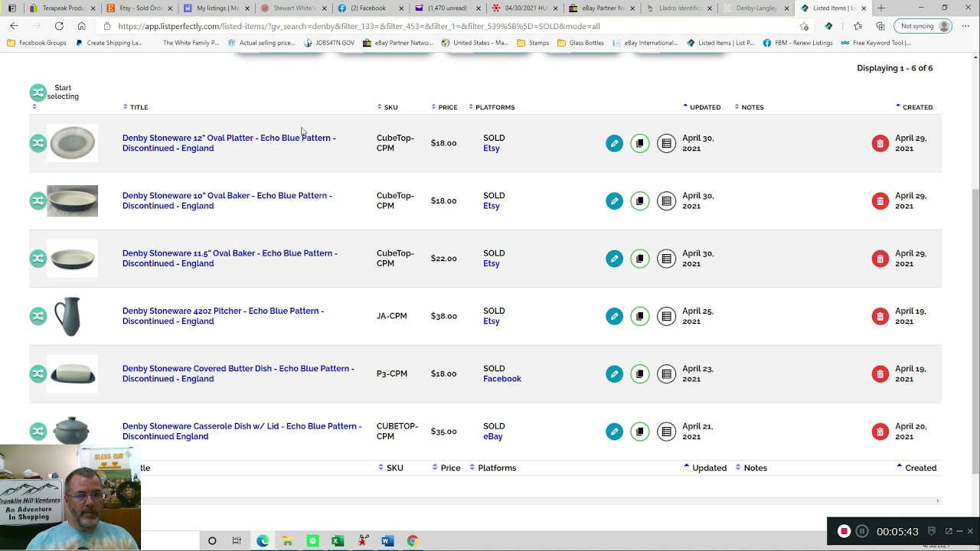The width and height of the screenshot is (980, 551).
Task: Stop the screen recording
Action: [844, 531]
